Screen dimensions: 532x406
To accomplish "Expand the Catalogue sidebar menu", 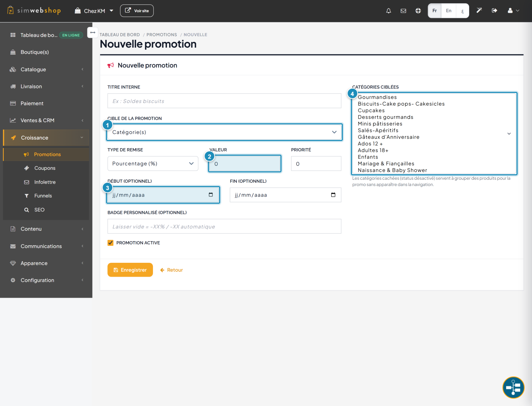I will point(46,69).
